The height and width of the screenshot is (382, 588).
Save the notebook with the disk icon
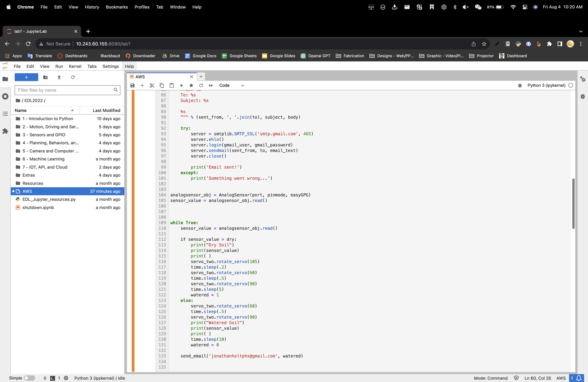132,85
